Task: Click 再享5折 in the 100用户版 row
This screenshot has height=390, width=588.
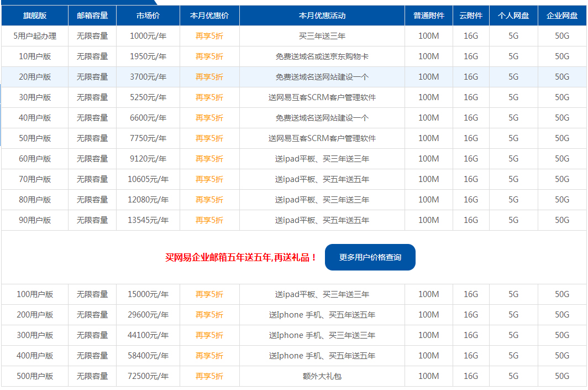Action: click(x=209, y=294)
